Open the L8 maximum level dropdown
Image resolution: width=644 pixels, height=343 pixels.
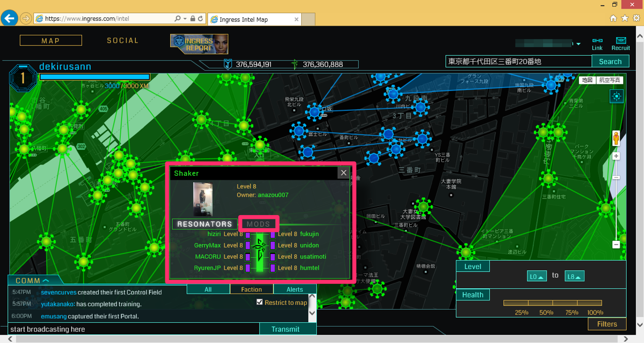pyautogui.click(x=574, y=276)
